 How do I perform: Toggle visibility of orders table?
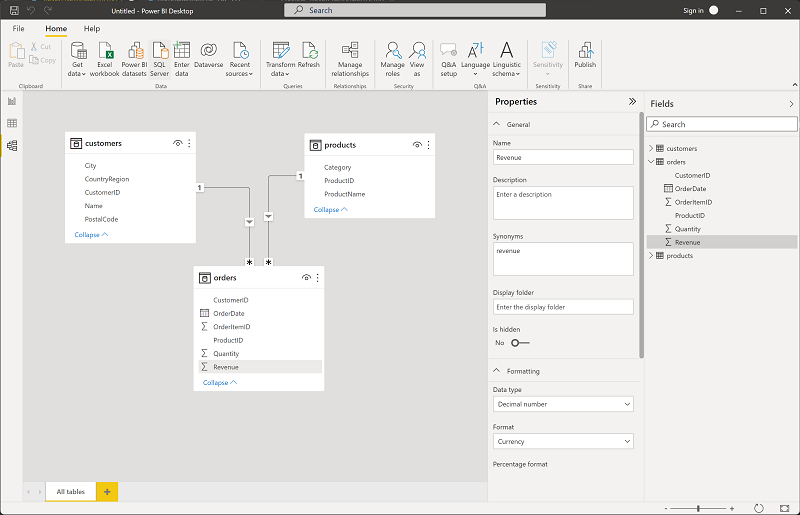click(x=306, y=278)
